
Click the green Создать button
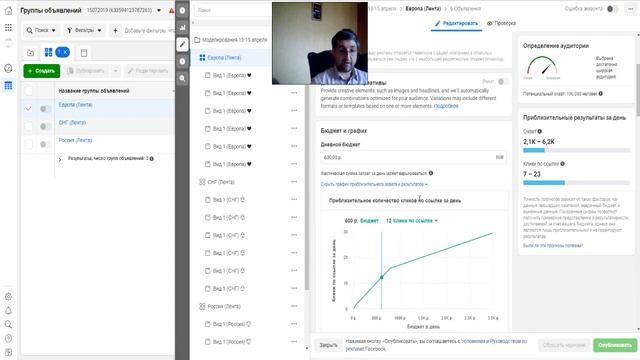pyautogui.click(x=42, y=71)
